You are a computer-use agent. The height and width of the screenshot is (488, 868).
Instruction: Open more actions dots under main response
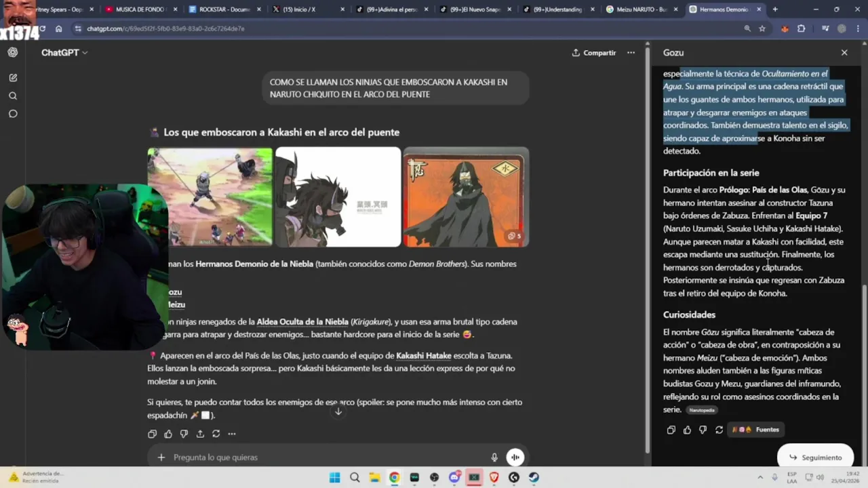[232, 434]
